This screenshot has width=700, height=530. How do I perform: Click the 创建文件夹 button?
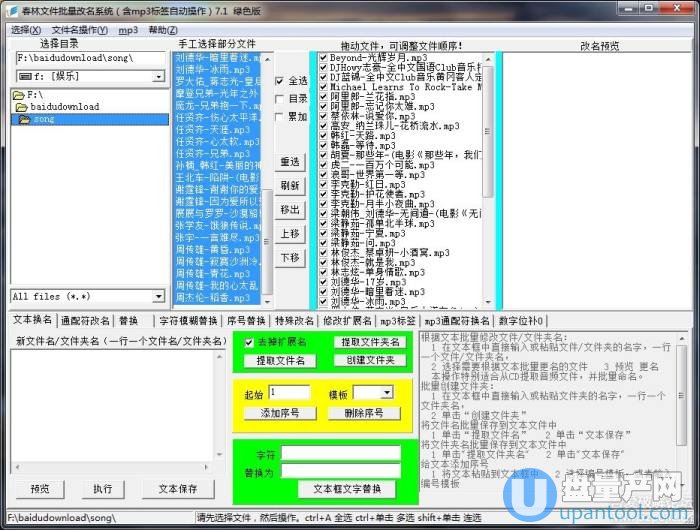coord(370,360)
